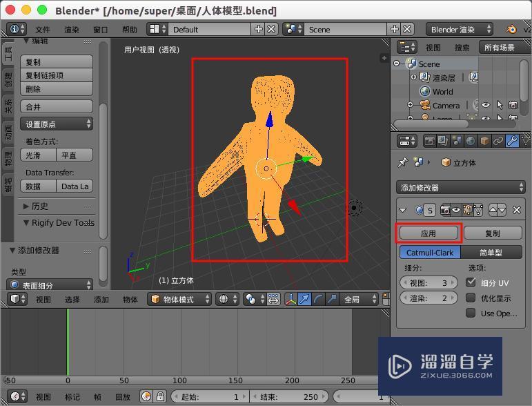Collapse the subdivision modifier panel triangle
This screenshot has height=406, width=532.
[403, 210]
